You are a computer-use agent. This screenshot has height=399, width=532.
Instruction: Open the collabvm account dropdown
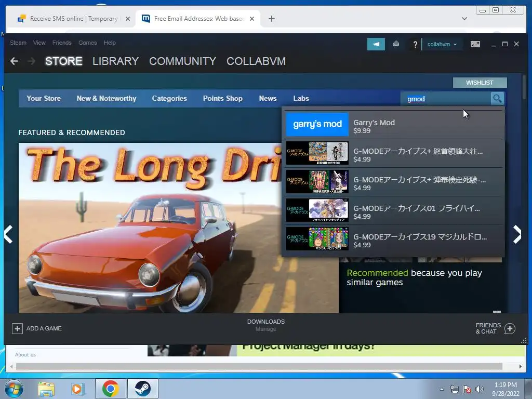(x=442, y=45)
